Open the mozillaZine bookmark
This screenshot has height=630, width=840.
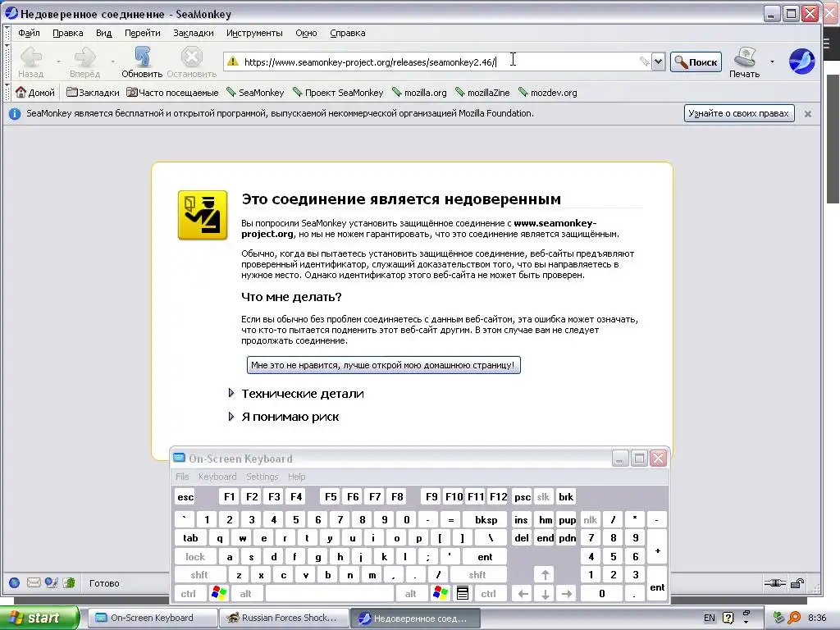482,93
